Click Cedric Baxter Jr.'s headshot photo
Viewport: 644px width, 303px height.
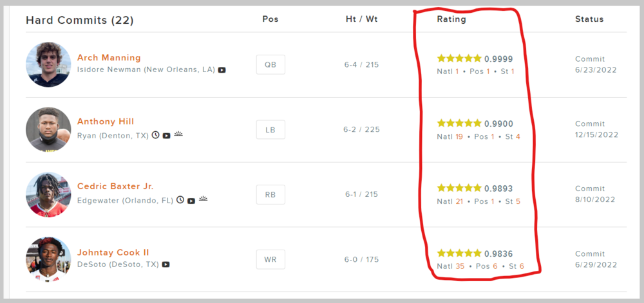point(48,194)
